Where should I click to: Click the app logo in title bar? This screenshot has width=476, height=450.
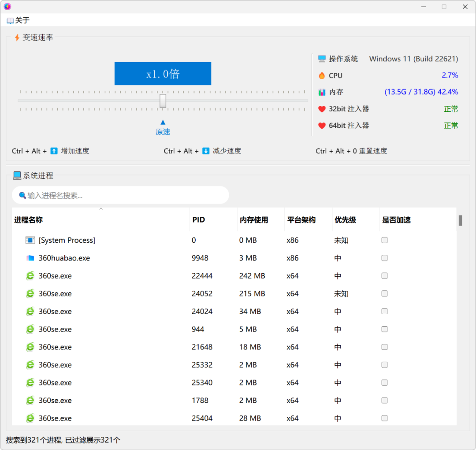point(7,6)
